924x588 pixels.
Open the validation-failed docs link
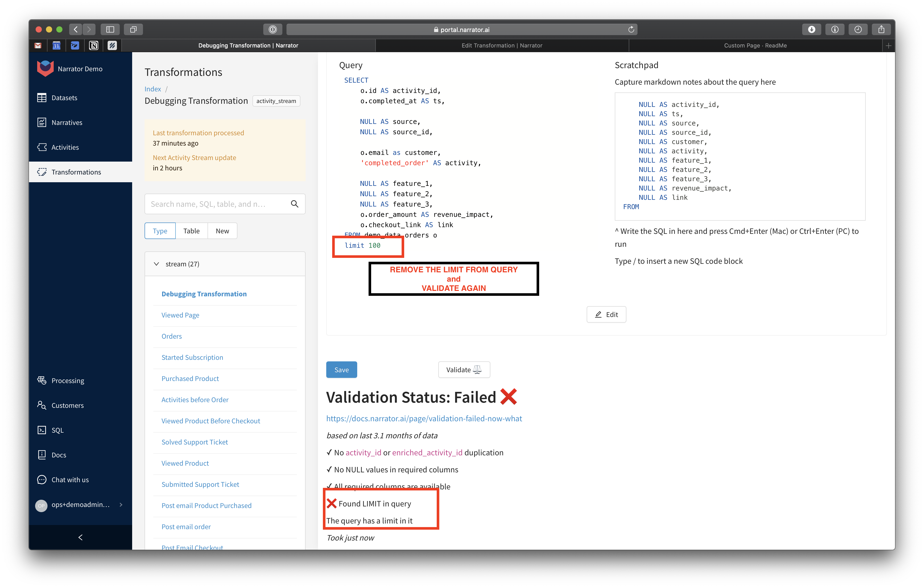tap(424, 418)
